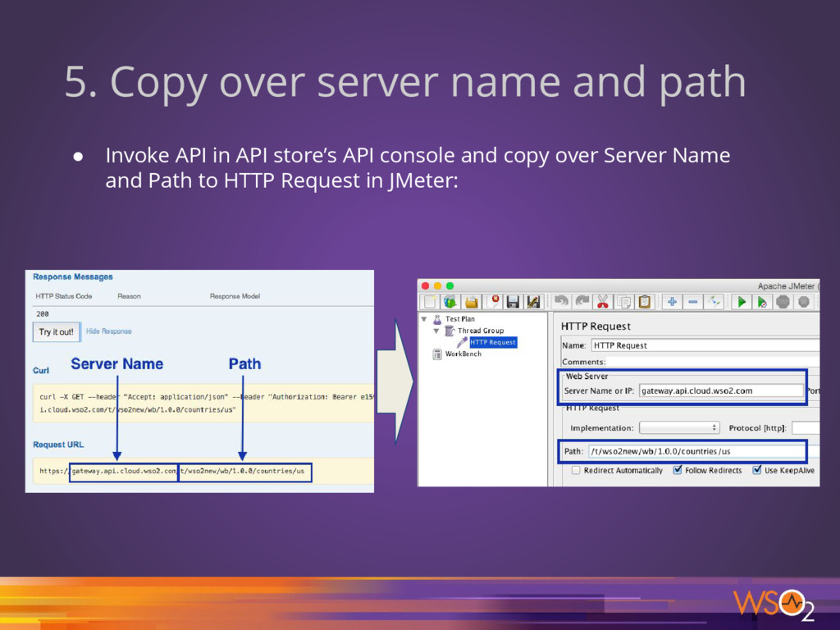This screenshot has height=630, width=840.
Task: Click the Server Name or IP field
Action: (x=721, y=391)
